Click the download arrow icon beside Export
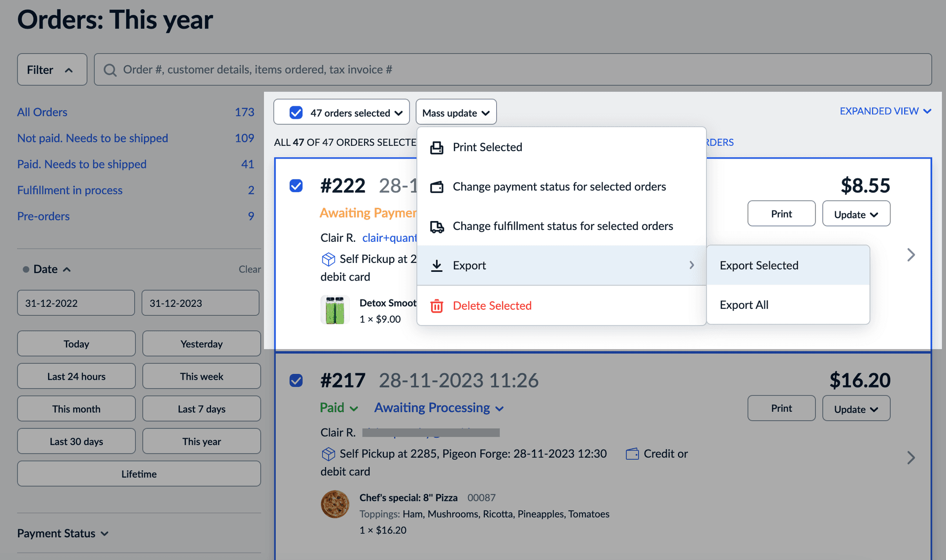The width and height of the screenshot is (946, 560). click(x=437, y=265)
